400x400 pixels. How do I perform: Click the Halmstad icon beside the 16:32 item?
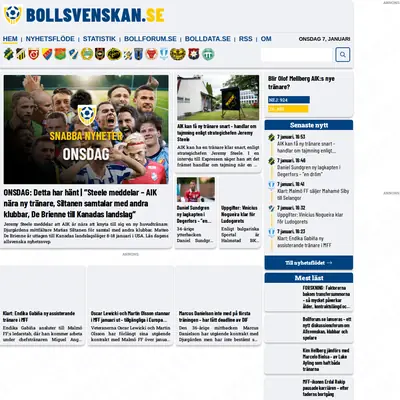click(271, 208)
